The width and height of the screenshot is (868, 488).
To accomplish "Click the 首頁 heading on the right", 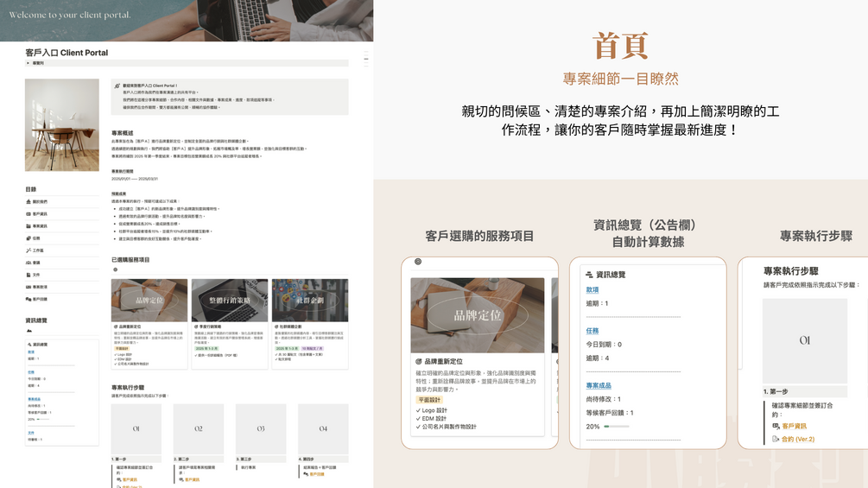I will click(620, 46).
